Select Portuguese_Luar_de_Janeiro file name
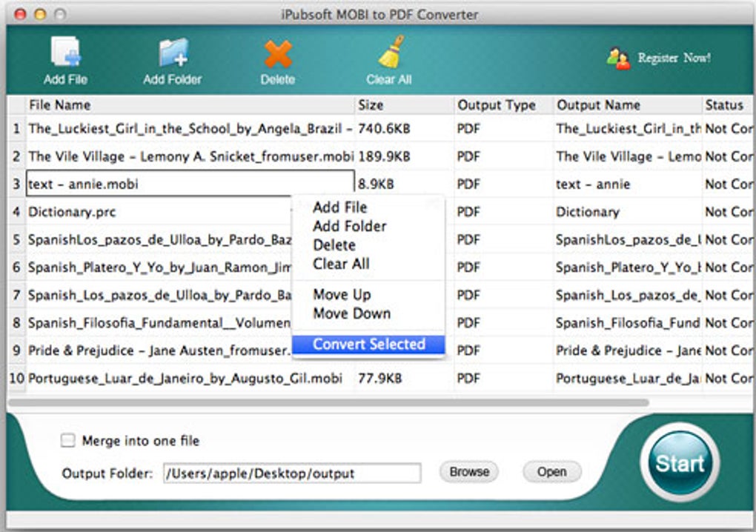Screen dimensions: 756x532 click(185, 379)
